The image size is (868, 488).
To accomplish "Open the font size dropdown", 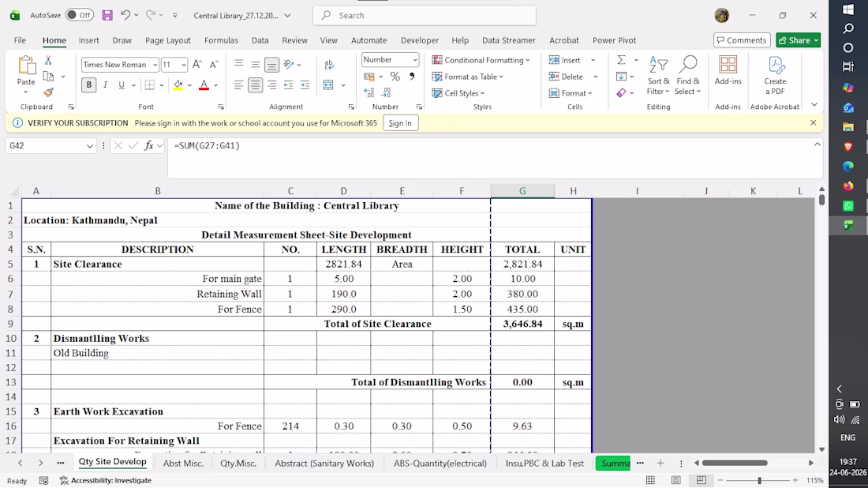I will point(183,65).
